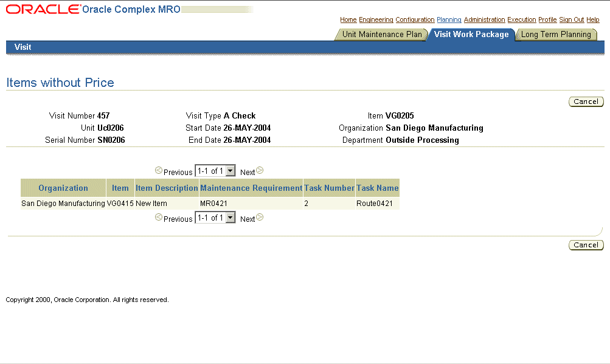Open the Profile link
The height and width of the screenshot is (364, 610).
[547, 19]
